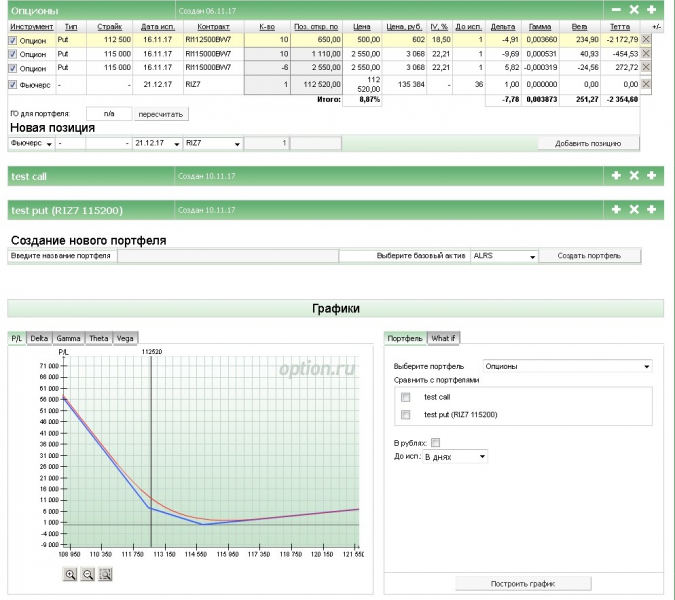Viewport: 675px width, 600px height.
Task: Click the contract cell RI112500BW7
Action: click(214, 40)
